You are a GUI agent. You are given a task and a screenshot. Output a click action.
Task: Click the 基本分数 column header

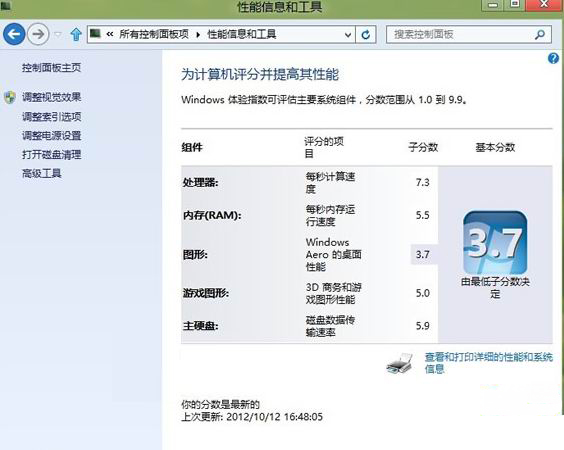[x=495, y=147]
